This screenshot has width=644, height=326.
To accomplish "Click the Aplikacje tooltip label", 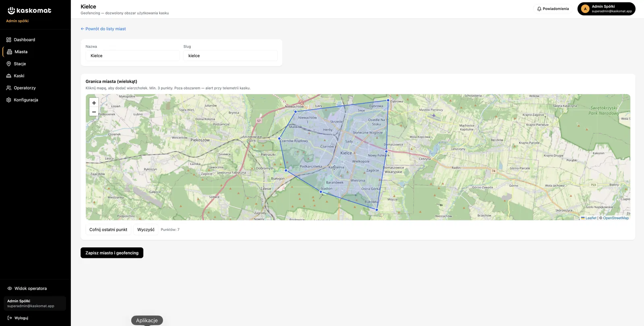I will [147, 320].
